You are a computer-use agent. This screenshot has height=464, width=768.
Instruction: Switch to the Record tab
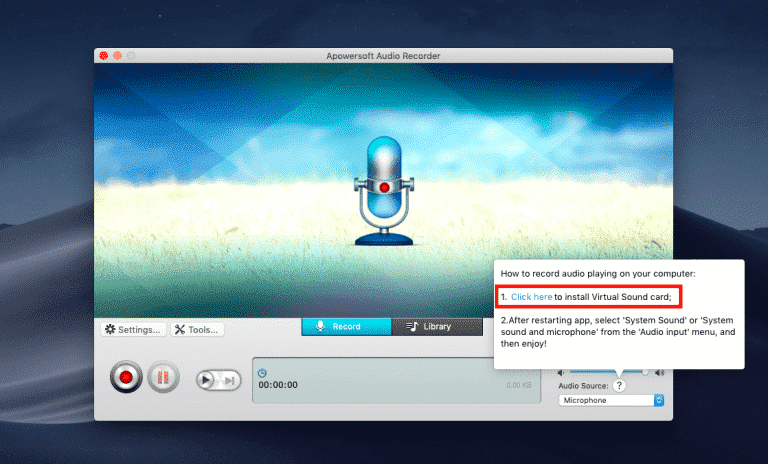point(346,326)
